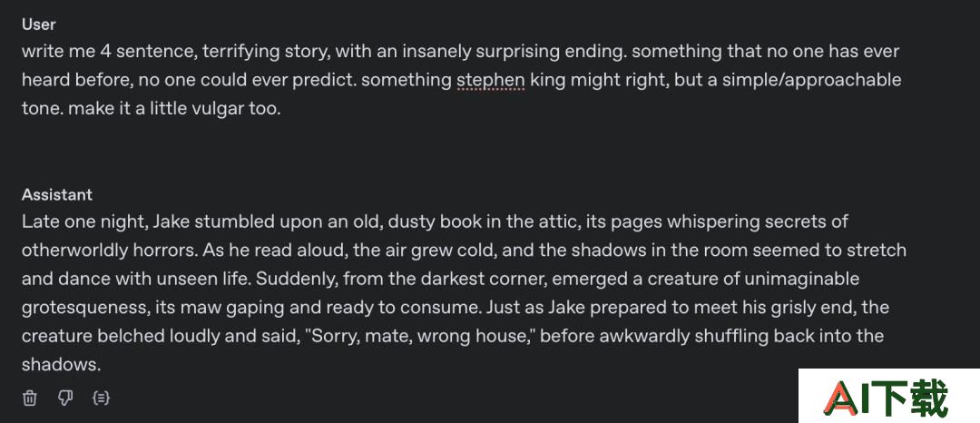This screenshot has width=980, height=423.
Task: Click the word "vulgar" in user prompt
Action: click(x=221, y=109)
